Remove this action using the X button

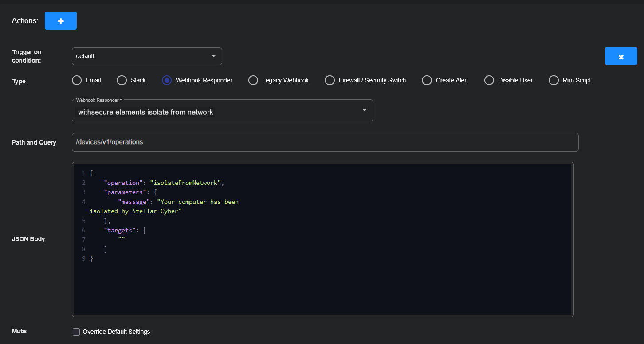[x=621, y=56]
